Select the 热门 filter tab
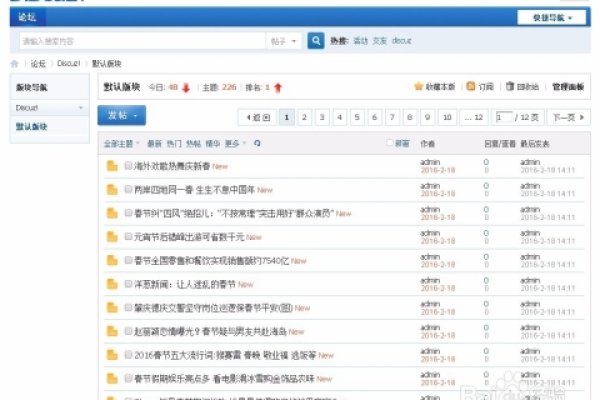Screen dimensions: 600x400 tap(174, 144)
